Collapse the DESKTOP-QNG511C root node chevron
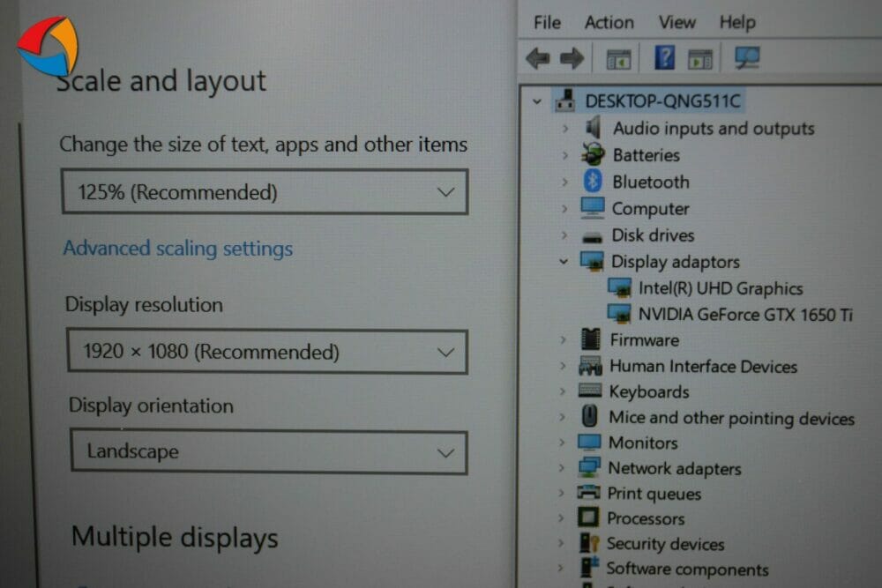Viewport: 882px width, 588px height. [x=537, y=102]
